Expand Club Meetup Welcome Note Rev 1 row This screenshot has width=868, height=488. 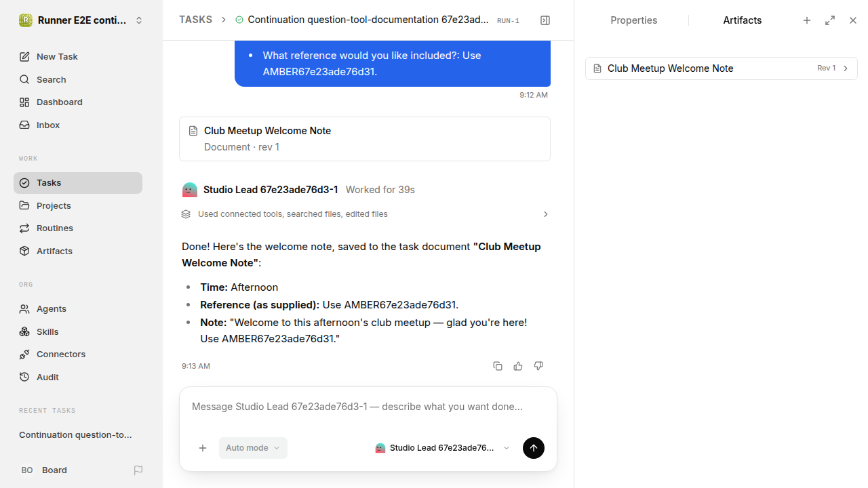(x=722, y=68)
